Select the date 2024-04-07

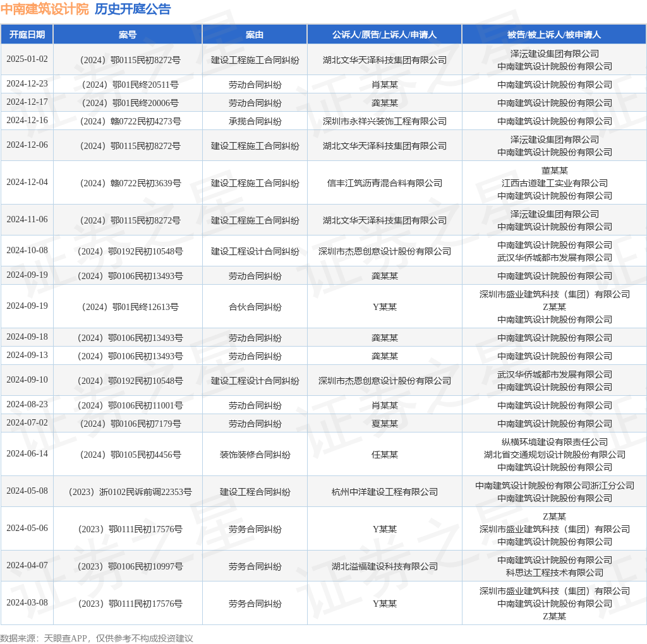click(x=27, y=565)
